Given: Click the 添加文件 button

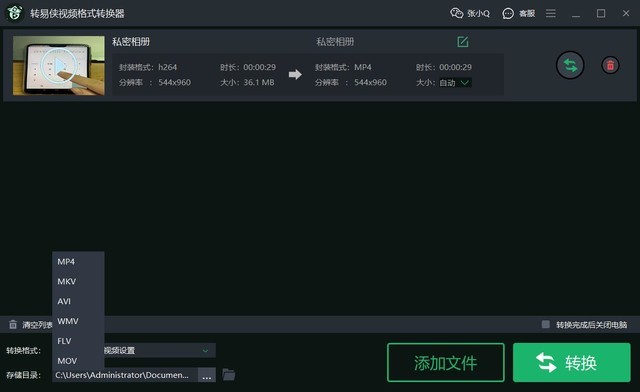Looking at the screenshot, I should click(446, 363).
